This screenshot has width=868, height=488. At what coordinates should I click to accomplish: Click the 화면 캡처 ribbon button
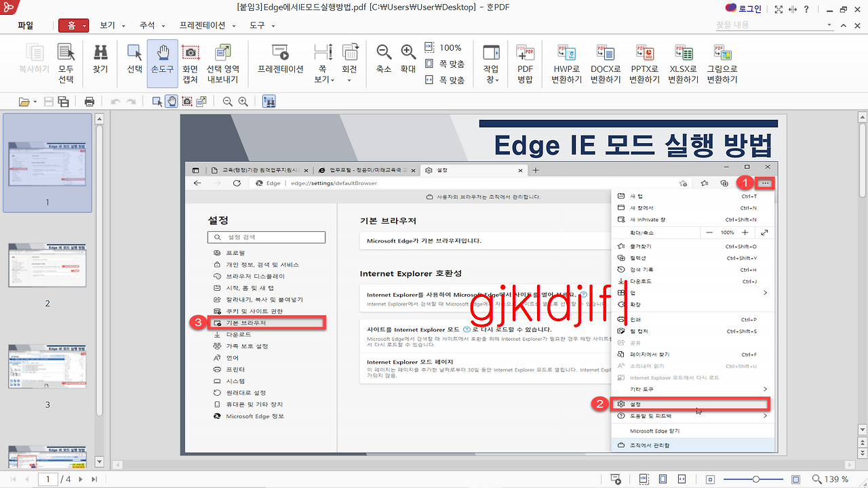191,64
